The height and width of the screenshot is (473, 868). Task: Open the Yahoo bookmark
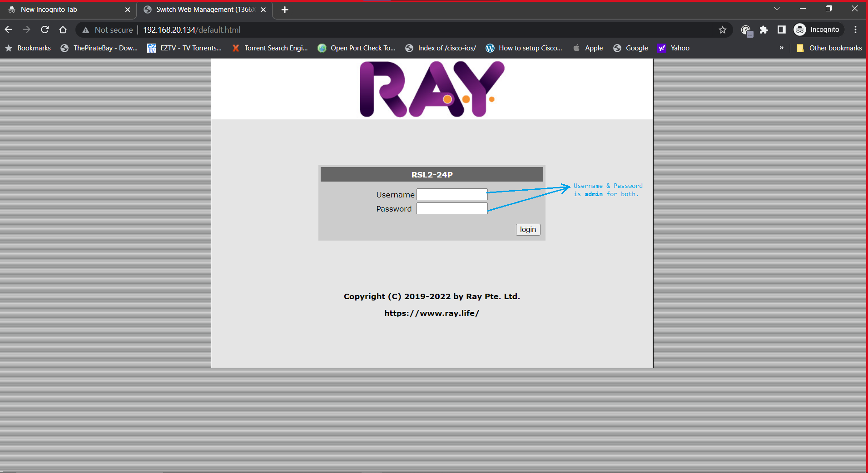674,48
